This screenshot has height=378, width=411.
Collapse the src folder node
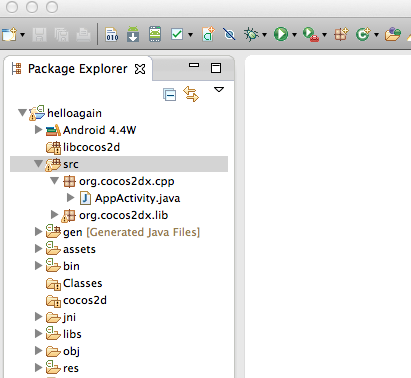[x=39, y=163]
